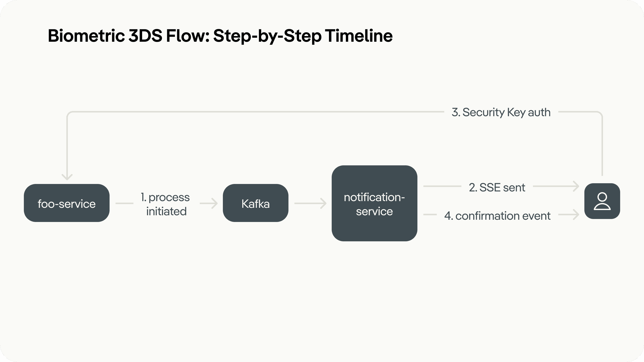Click the top-right corner of the auth connector
The image size is (644, 362).
click(601, 113)
